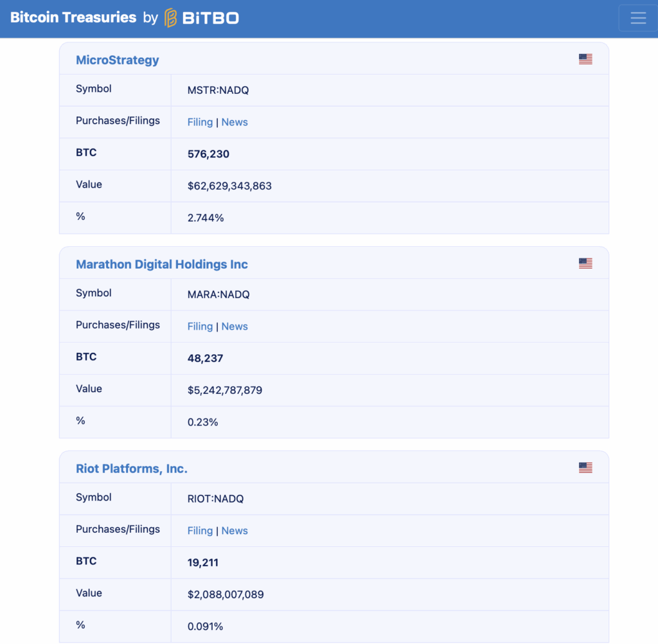Click the BiTBO logo icon
The height and width of the screenshot is (644, 658).
click(x=170, y=17)
